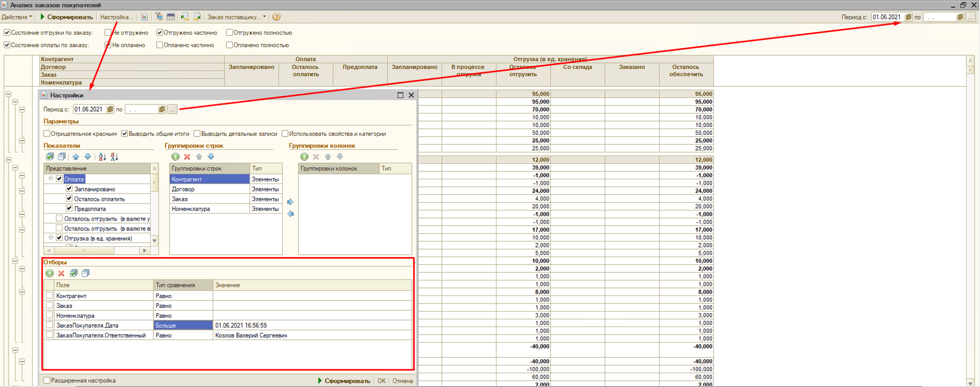Click the Больше comparison type cell
The height and width of the screenshot is (387, 980).
183,325
